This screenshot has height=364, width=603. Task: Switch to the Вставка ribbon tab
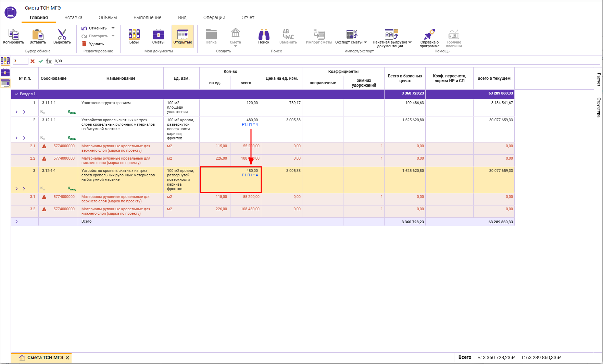pos(73,17)
